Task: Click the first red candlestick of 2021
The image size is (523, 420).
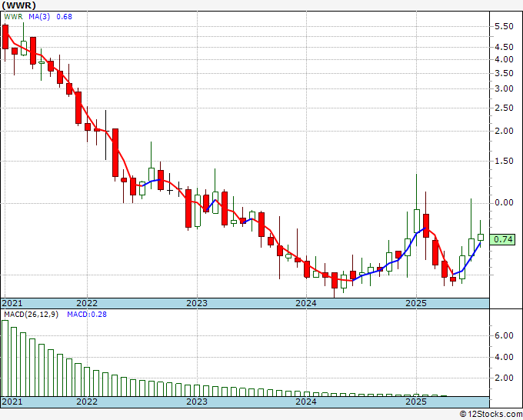Action: tap(5, 37)
